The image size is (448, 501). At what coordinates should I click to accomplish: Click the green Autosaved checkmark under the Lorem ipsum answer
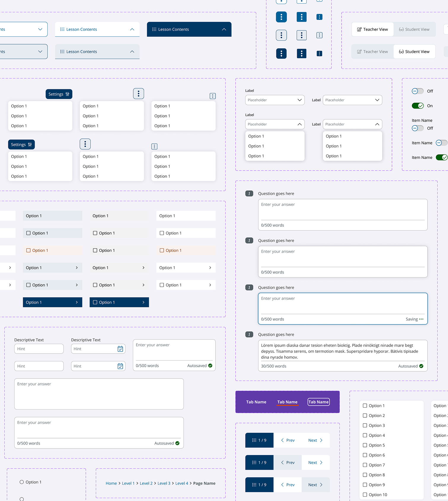pyautogui.click(x=421, y=366)
